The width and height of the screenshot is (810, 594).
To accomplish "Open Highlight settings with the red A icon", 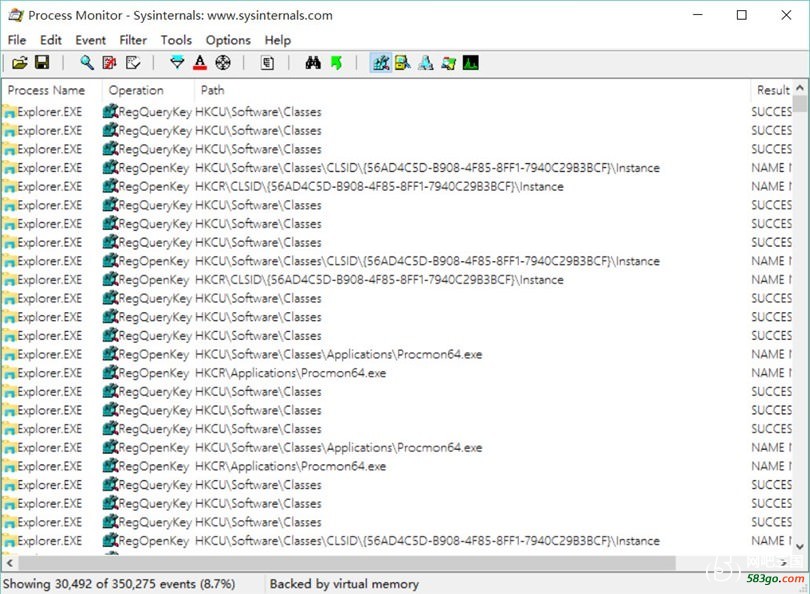I will point(200,63).
